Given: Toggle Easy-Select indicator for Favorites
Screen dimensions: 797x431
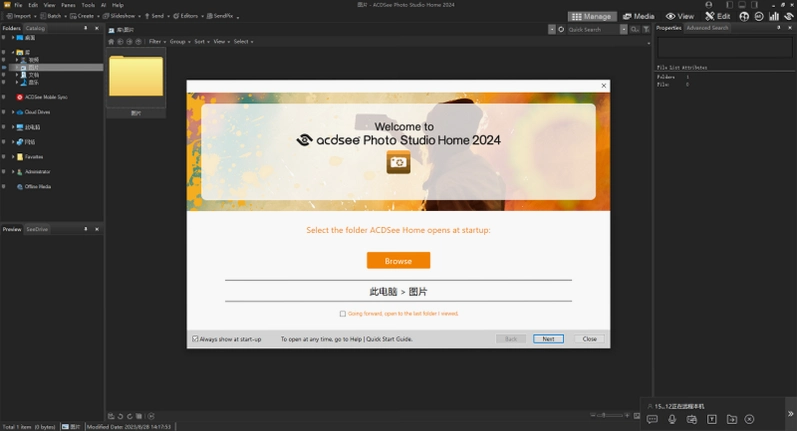Looking at the screenshot, I should point(4,157).
